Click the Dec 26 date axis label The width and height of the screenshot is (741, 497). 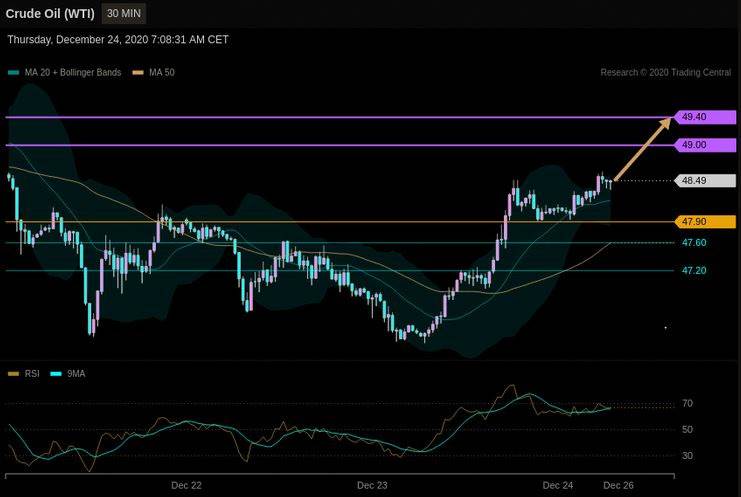pos(619,485)
